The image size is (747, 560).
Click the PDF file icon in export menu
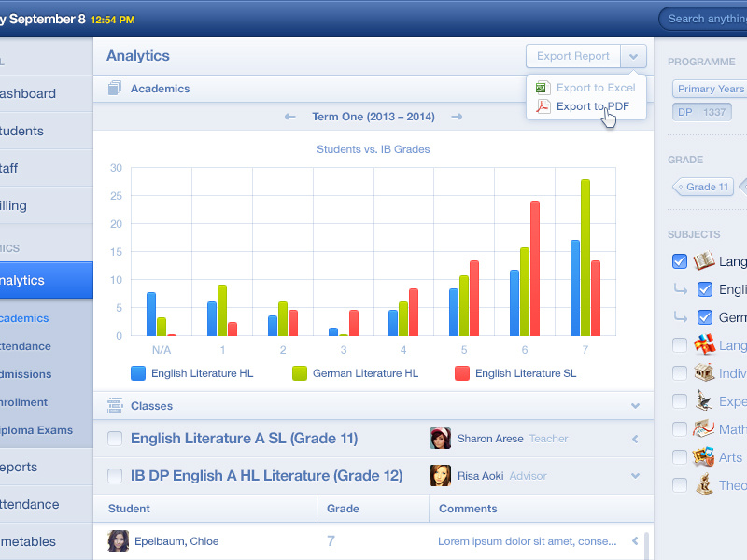click(x=543, y=106)
